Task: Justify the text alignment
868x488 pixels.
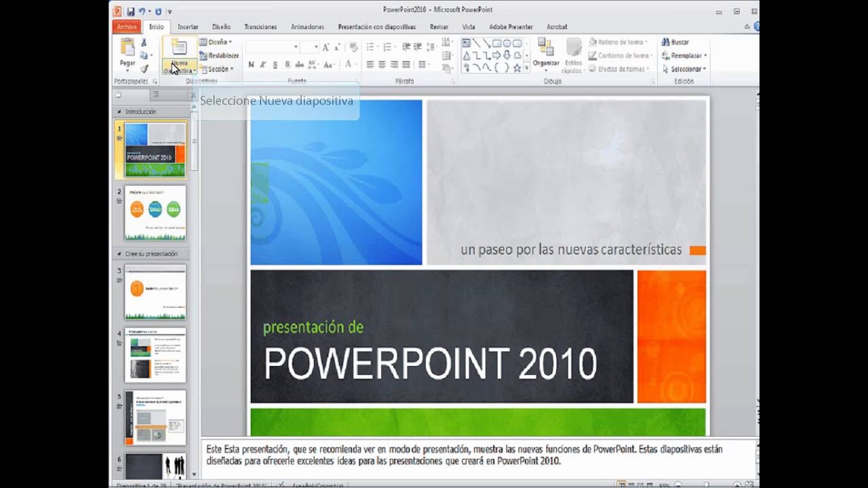Action: click(406, 64)
